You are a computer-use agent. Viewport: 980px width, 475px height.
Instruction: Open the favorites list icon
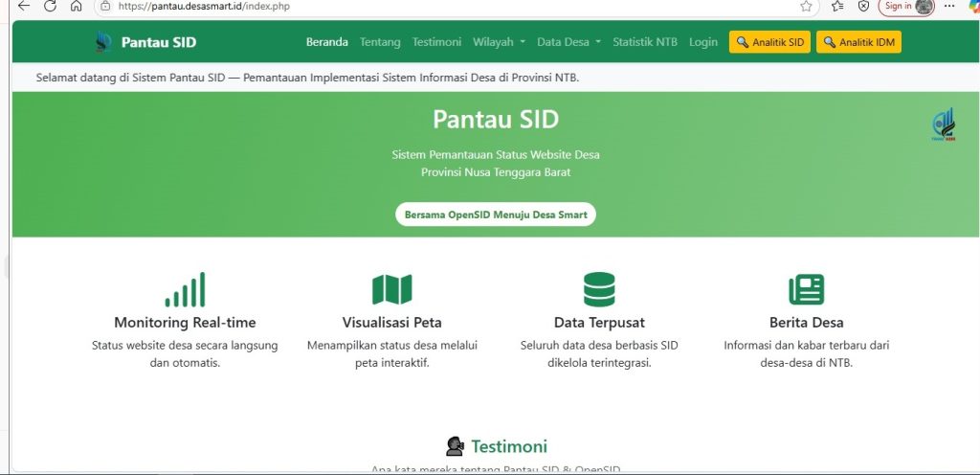coord(837,7)
